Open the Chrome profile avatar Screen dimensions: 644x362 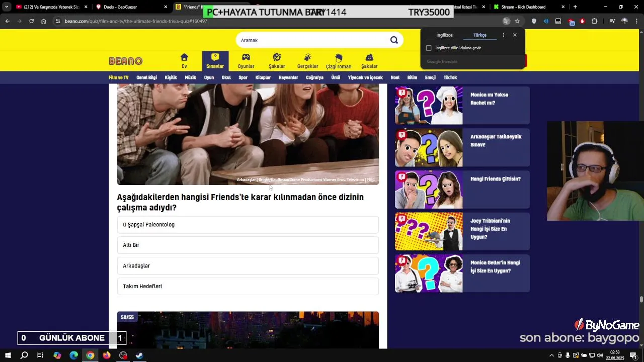coord(624,21)
